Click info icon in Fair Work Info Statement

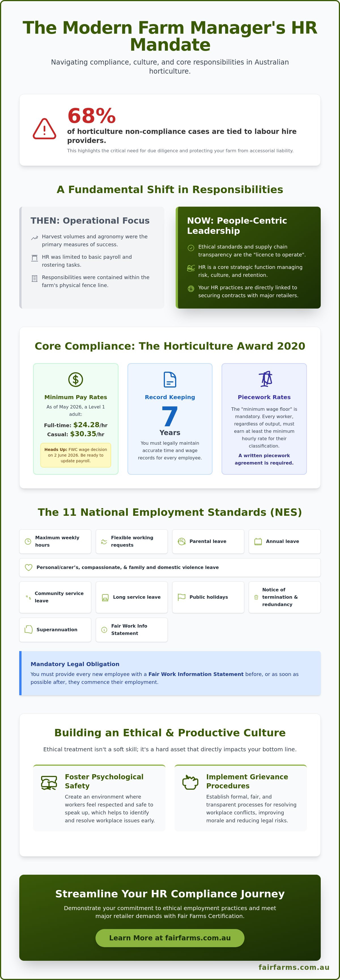[104, 630]
